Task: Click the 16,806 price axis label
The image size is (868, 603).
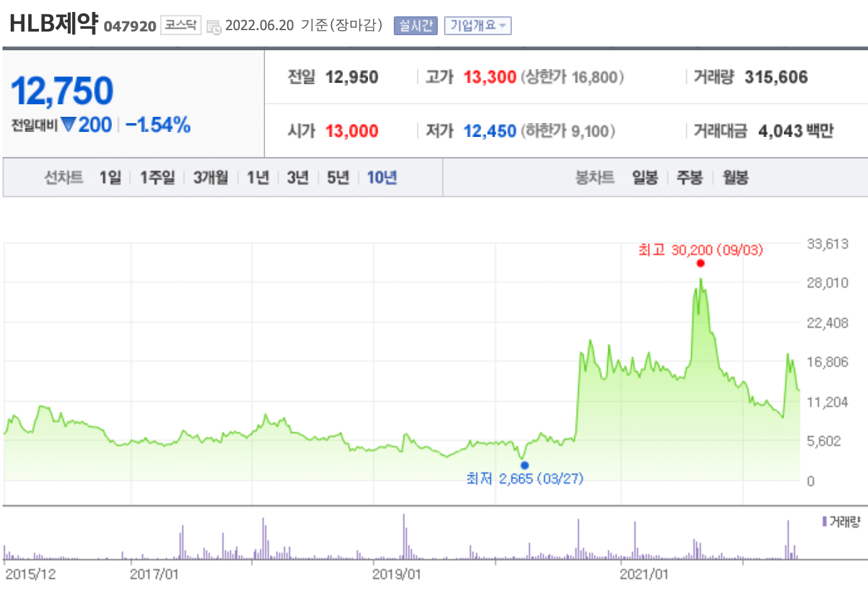Action: [x=827, y=362]
